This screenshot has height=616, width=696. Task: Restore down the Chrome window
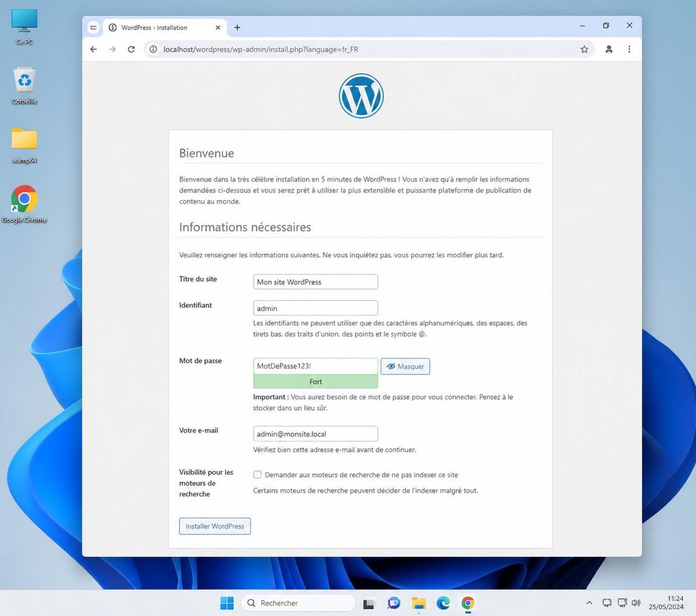point(606,26)
